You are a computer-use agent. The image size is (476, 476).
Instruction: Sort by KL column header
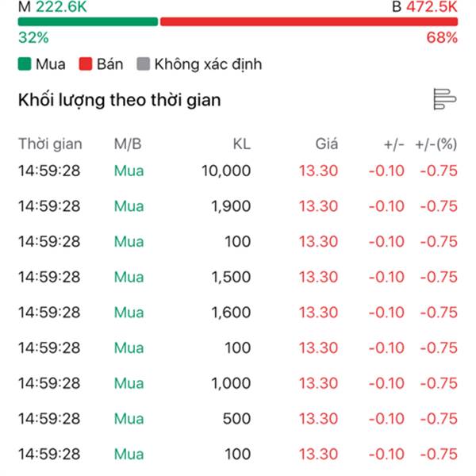241,144
